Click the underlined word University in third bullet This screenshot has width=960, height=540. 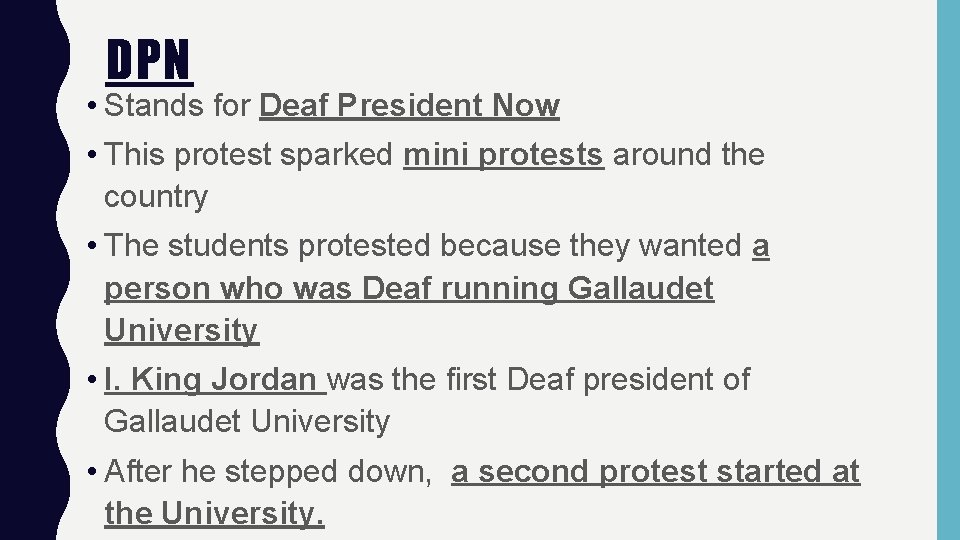(x=181, y=330)
